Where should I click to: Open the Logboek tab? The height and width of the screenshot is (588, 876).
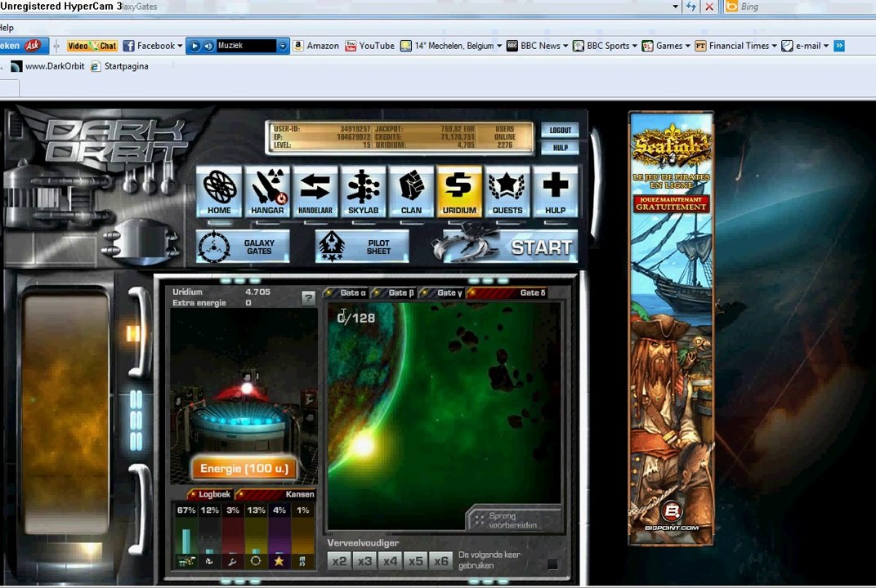point(209,494)
